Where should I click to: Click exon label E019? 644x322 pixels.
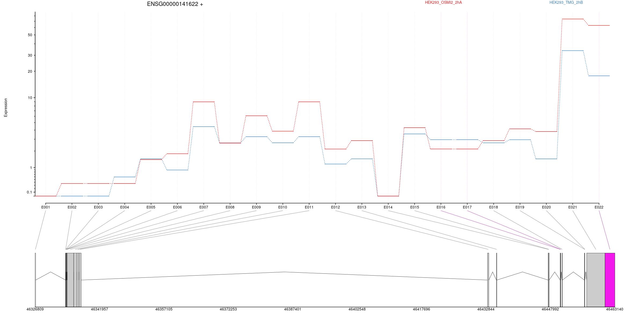[x=520, y=207]
